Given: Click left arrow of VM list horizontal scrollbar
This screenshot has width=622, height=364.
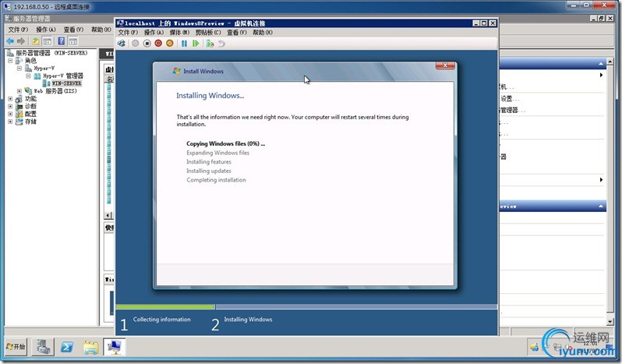Looking at the screenshot, I should 108,215.
